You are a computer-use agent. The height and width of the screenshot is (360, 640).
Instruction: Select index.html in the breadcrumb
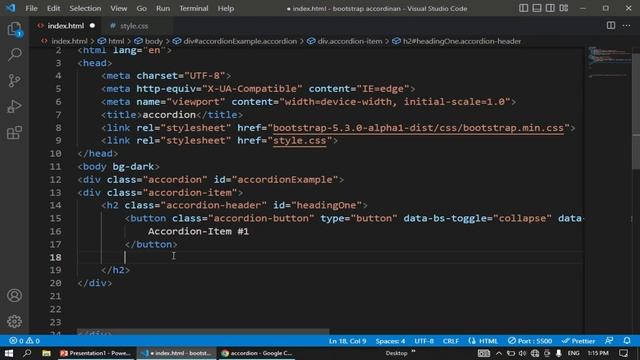pyautogui.click(x=69, y=41)
